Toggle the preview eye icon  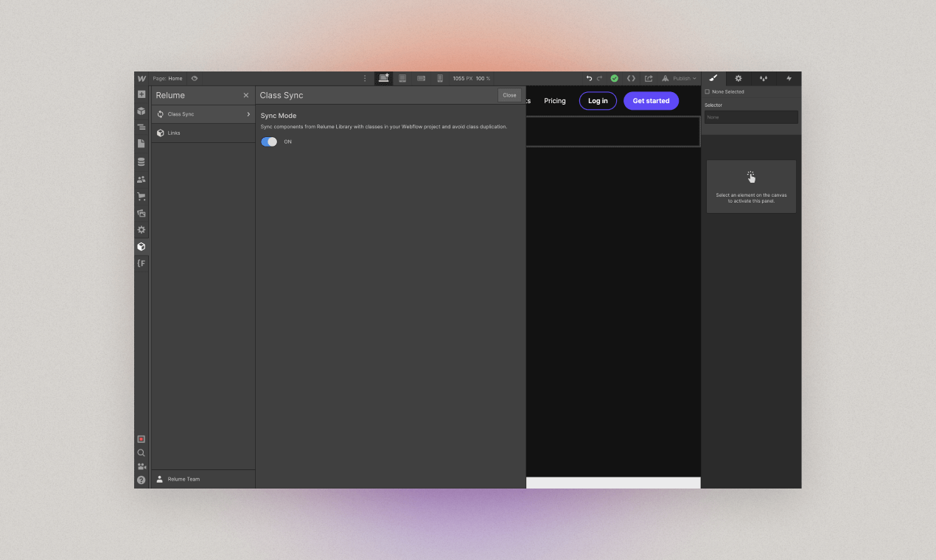point(195,78)
